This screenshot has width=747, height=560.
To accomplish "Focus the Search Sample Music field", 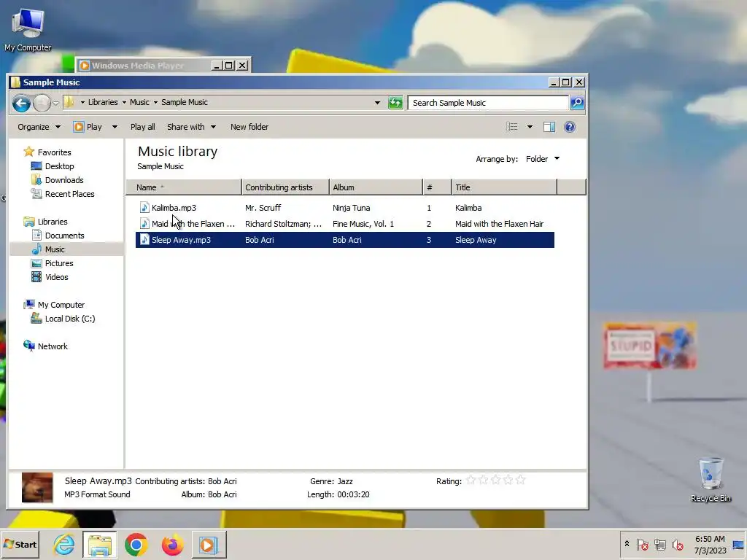I will coord(488,102).
